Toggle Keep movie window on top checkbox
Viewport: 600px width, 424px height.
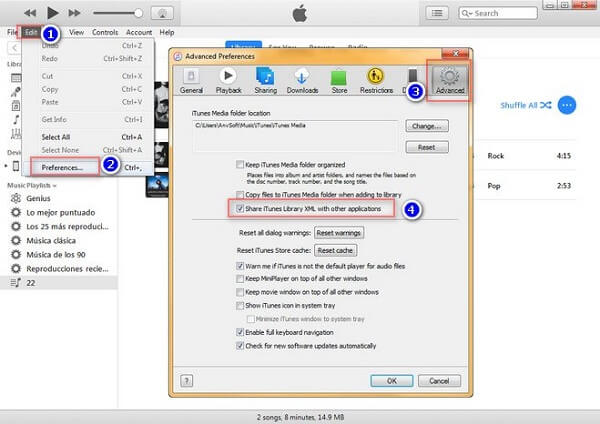click(240, 292)
